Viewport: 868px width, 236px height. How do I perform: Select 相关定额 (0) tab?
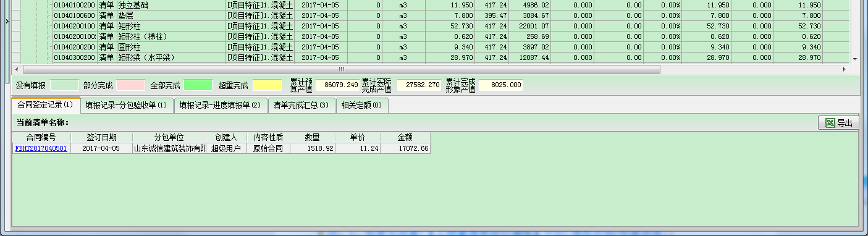[361, 105]
